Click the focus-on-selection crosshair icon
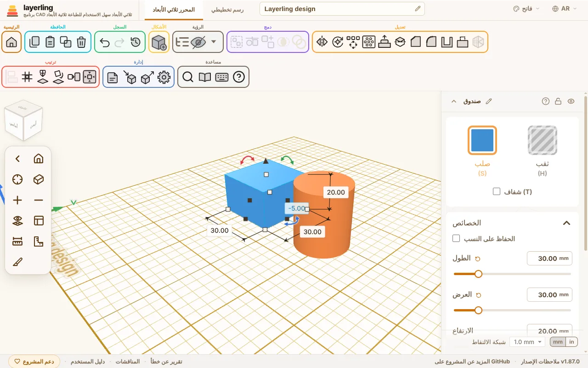Viewport: 588px width, 368px height. pos(17,179)
